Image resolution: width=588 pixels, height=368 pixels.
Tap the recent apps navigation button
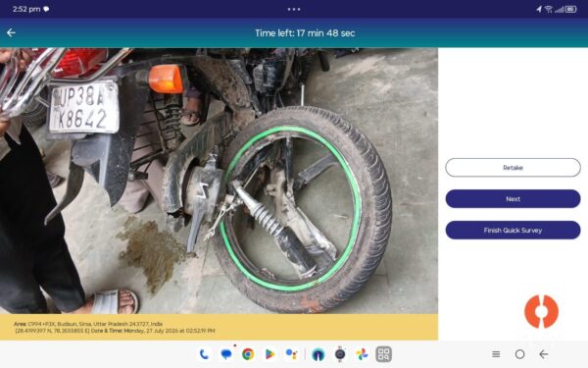pos(496,354)
